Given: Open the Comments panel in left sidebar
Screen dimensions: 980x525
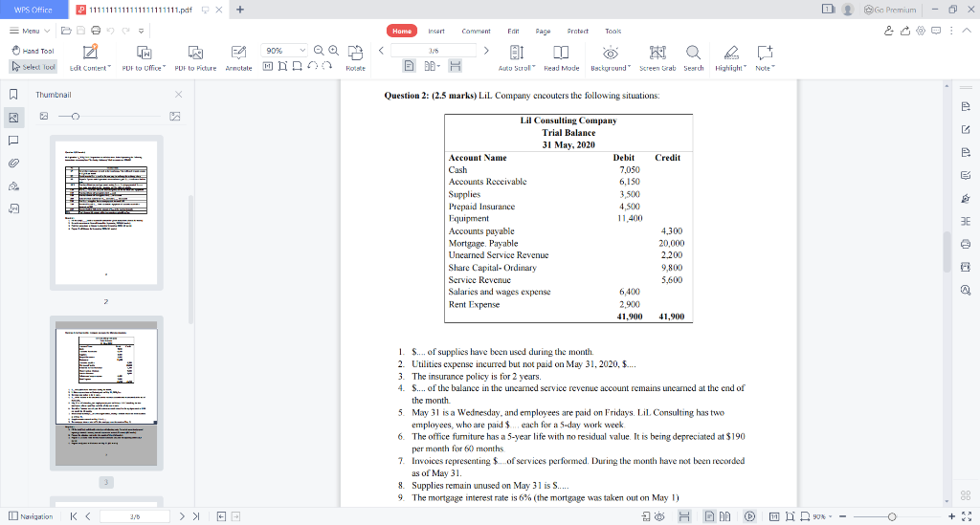Looking at the screenshot, I should pos(13,141).
